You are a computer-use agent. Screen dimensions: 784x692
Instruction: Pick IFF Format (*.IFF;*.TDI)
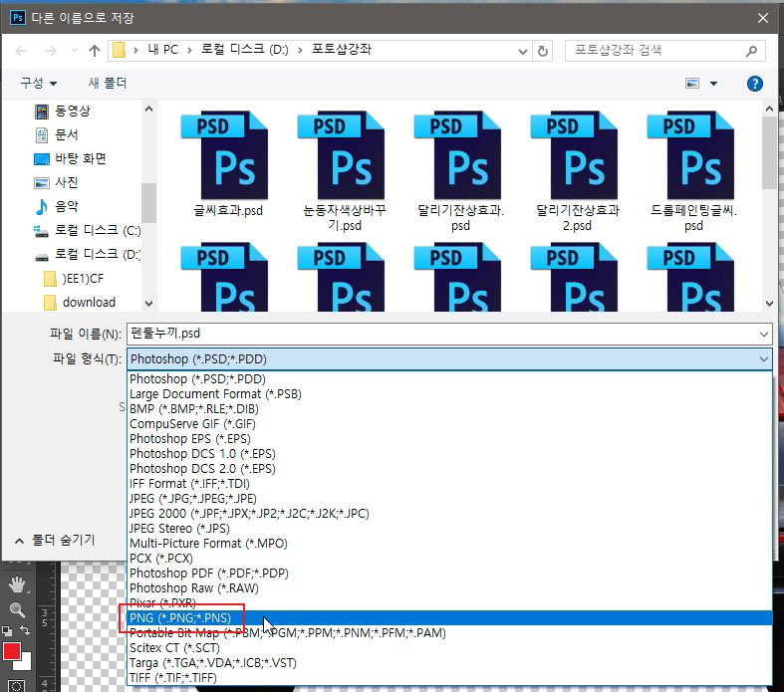click(x=449, y=484)
